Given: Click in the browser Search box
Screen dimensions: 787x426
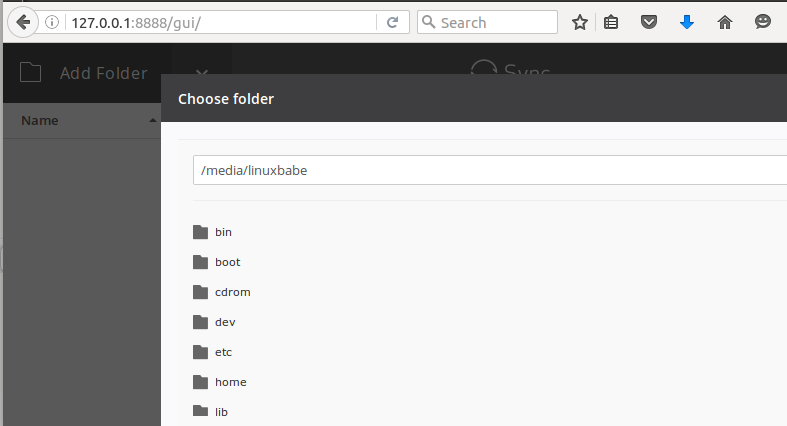Looking at the screenshot, I should [495, 22].
